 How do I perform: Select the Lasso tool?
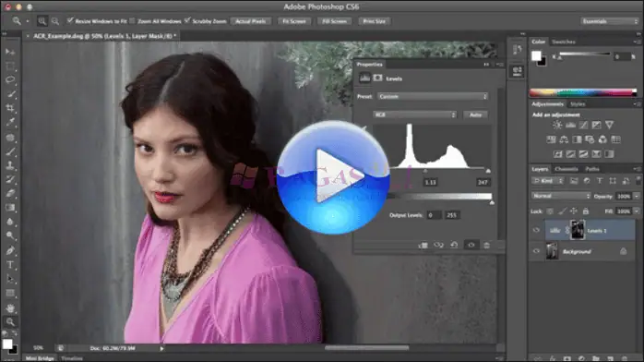coord(10,79)
